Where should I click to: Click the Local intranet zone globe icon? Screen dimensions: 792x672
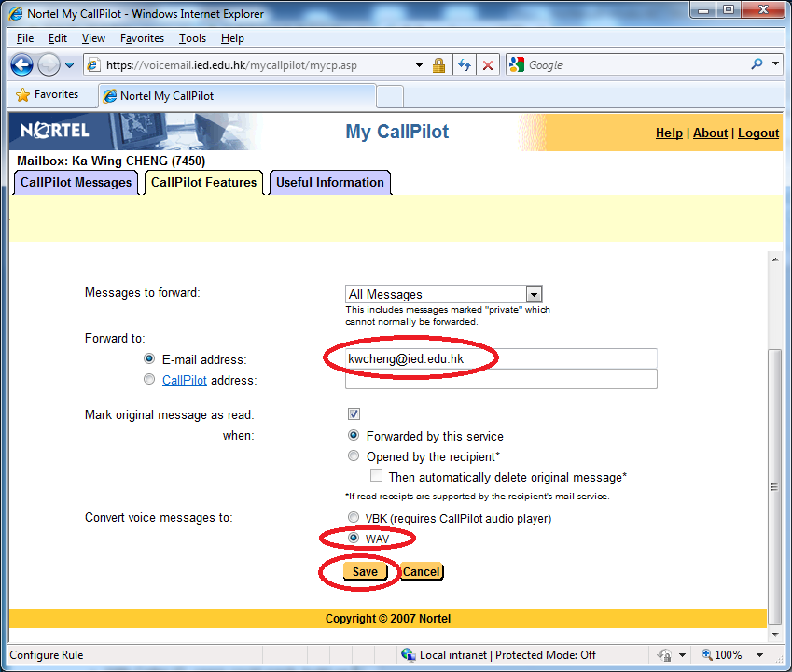tap(408, 655)
